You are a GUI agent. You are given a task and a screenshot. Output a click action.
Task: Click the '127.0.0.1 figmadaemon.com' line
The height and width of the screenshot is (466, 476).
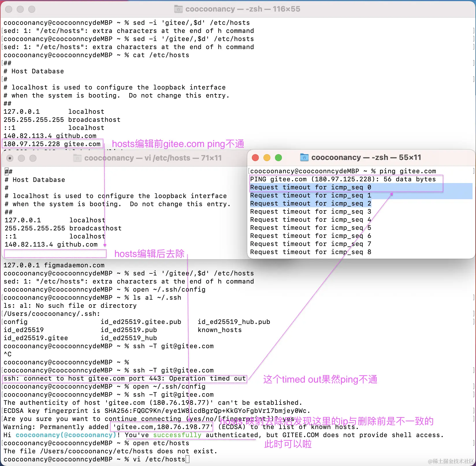tap(54, 265)
